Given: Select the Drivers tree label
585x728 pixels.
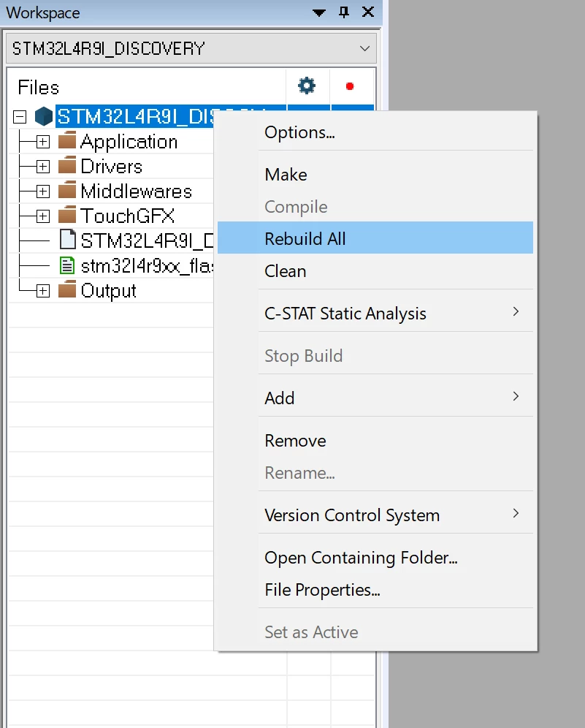Looking at the screenshot, I should [x=111, y=166].
